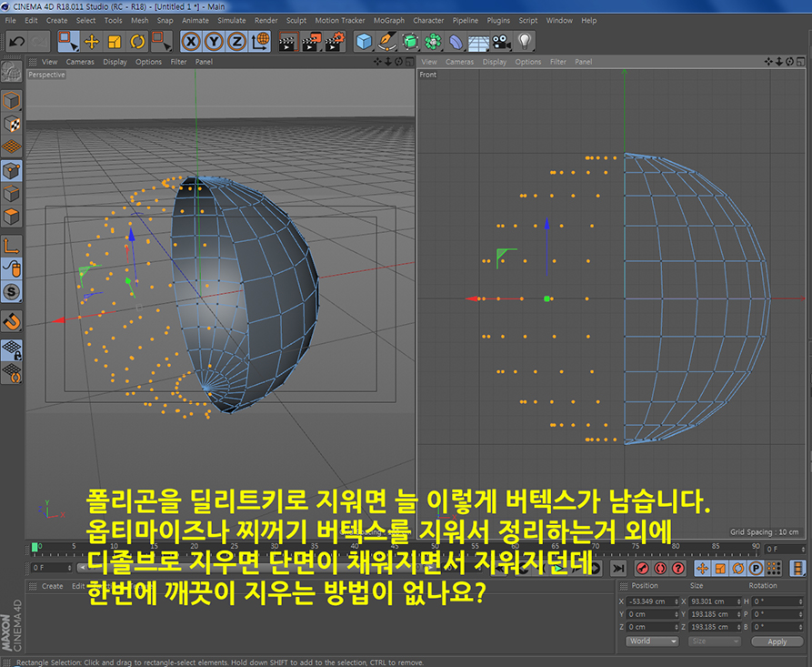
Task: Click the last-used tool icon
Action: pyautogui.click(x=161, y=42)
